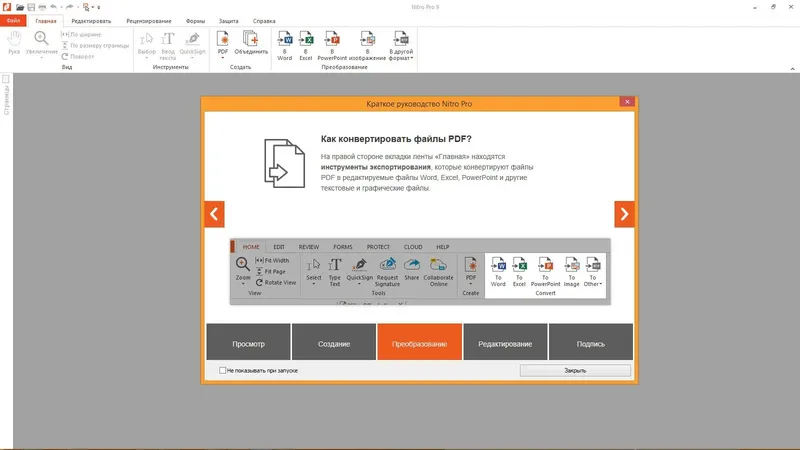This screenshot has height=450, width=800.
Task: Select the Увеличение magnifier tool
Action: 41,45
